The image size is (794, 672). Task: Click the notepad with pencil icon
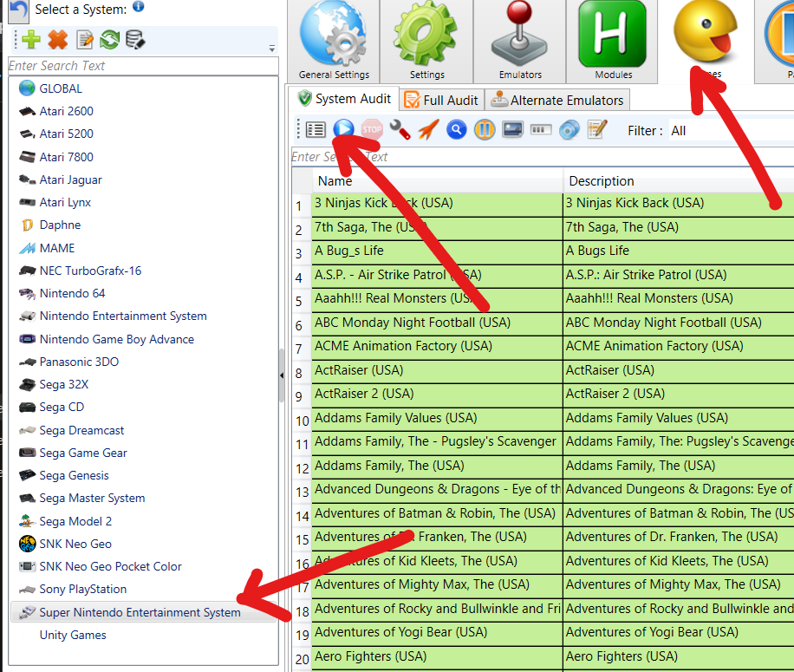point(597,130)
